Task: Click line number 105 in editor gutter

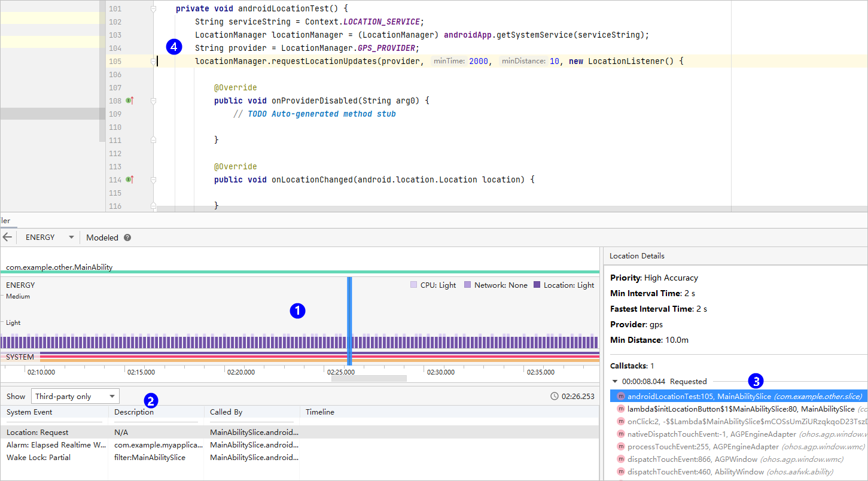Action: point(115,62)
